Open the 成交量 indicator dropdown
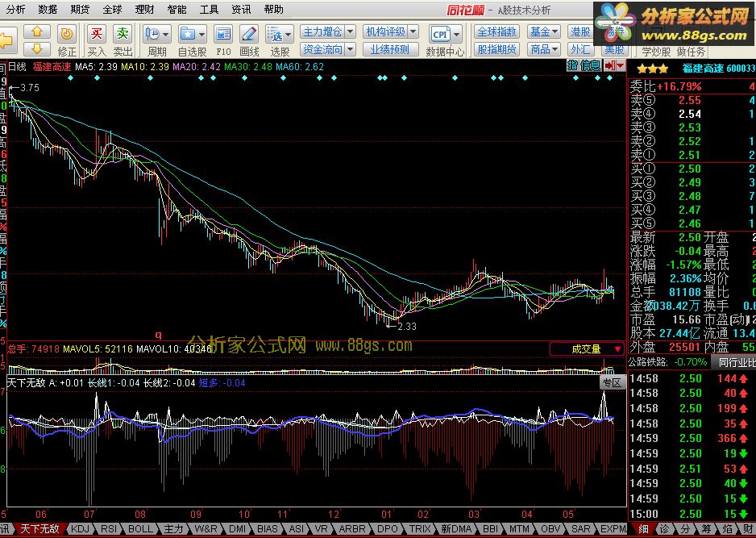 click(586, 349)
